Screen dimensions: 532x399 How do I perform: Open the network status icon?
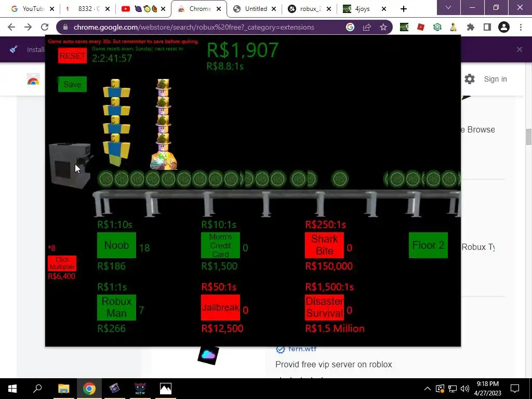pos(453,389)
